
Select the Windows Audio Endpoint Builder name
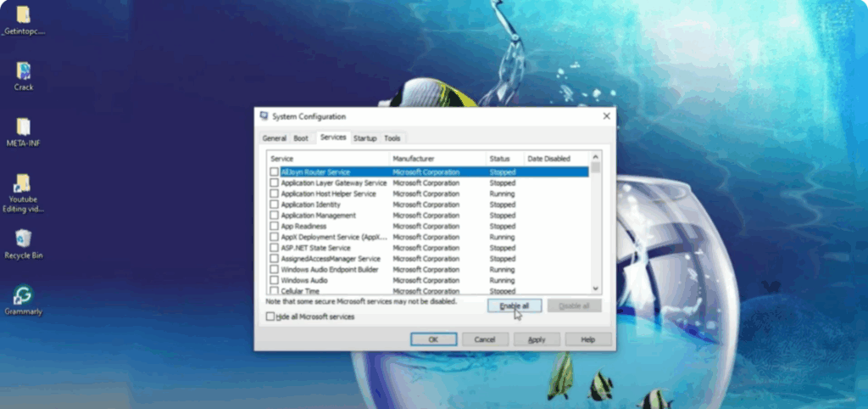[x=330, y=269]
